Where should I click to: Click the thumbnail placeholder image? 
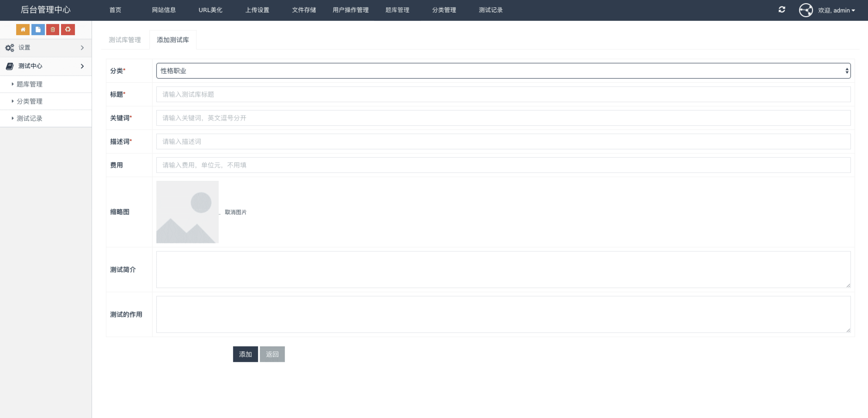point(187,212)
